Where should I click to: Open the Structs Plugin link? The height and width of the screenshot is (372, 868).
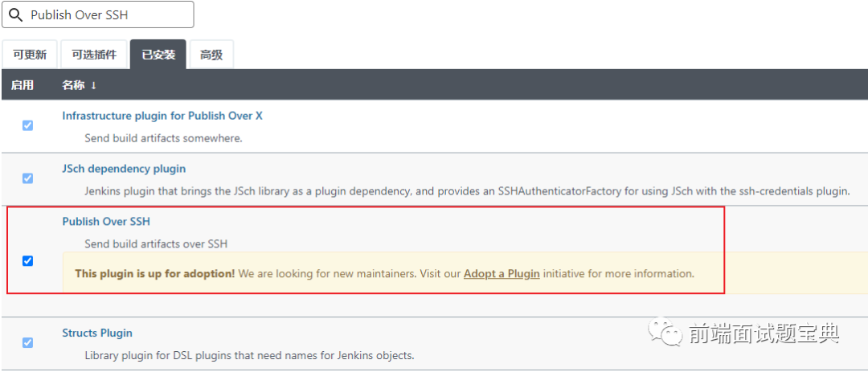97,333
